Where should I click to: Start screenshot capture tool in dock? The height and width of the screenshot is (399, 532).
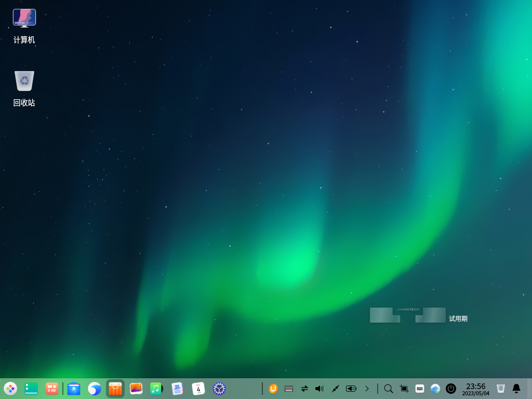pos(404,389)
